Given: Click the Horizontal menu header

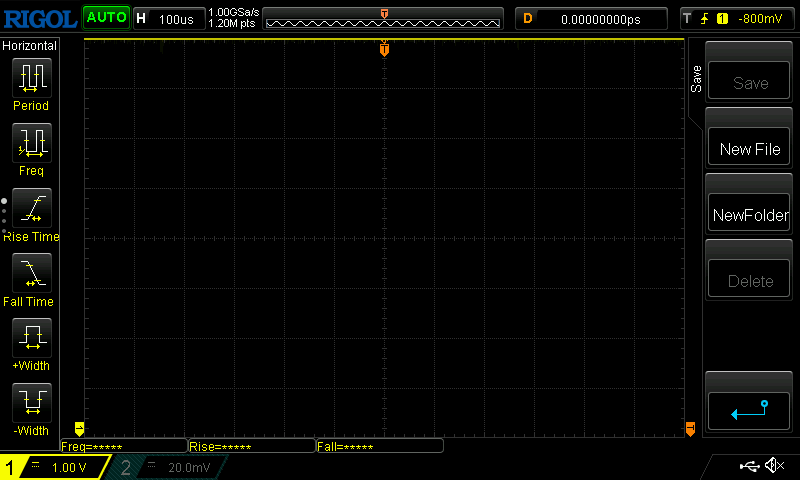Looking at the screenshot, I should tap(30, 46).
